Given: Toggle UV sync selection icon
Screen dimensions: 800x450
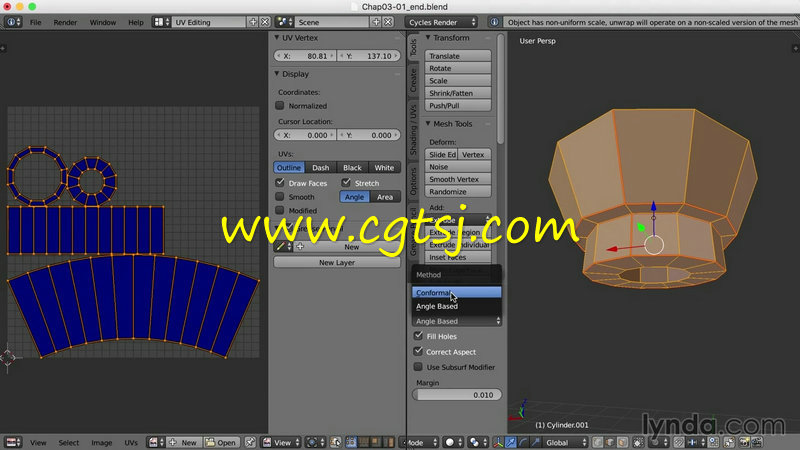Looking at the screenshot, I should click(336, 442).
